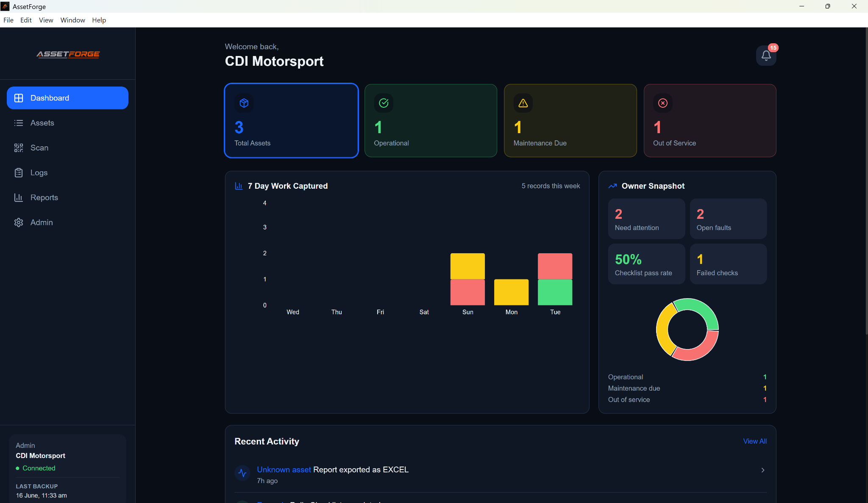Viewport: 868px width, 503px height.
Task: Click the green bar segment on Tuesday
Action: tap(555, 292)
